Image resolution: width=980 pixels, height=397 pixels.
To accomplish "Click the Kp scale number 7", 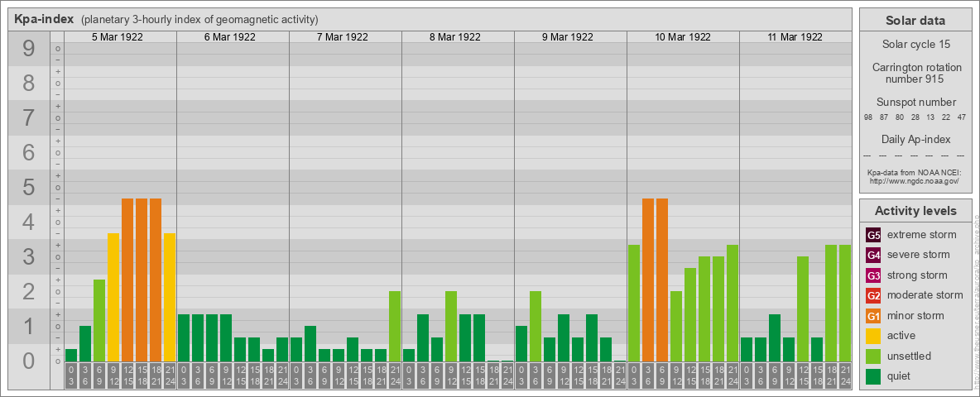I will tap(29, 118).
